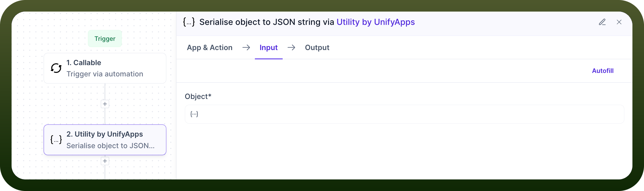Add a step below Utility by UnifyApps
This screenshot has width=644, height=191.
point(105,161)
